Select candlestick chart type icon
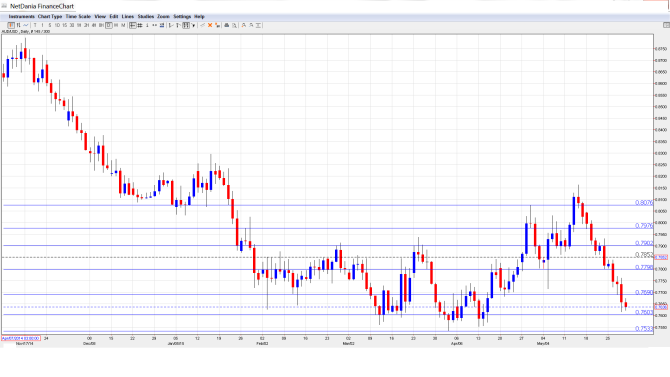This screenshot has height=377, width=670. point(11,25)
